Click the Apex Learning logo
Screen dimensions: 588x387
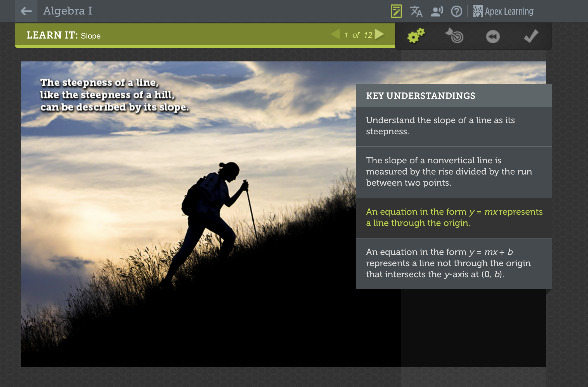coord(504,11)
